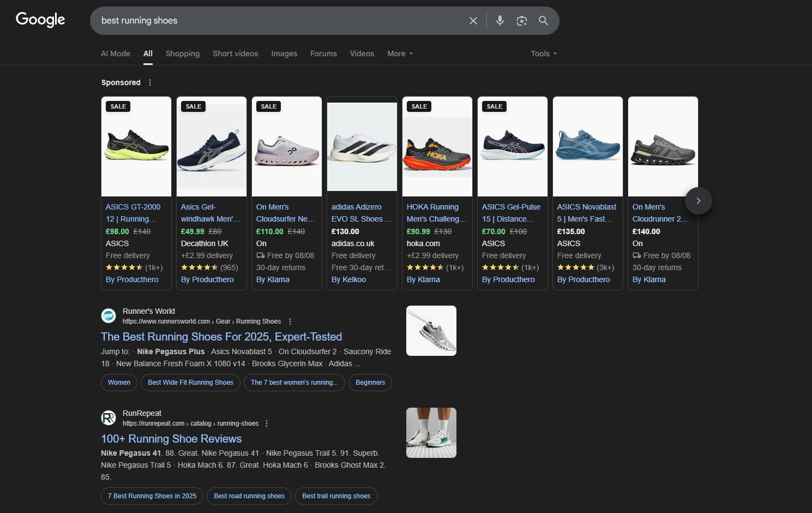Clear the search box with X icon

tap(473, 21)
